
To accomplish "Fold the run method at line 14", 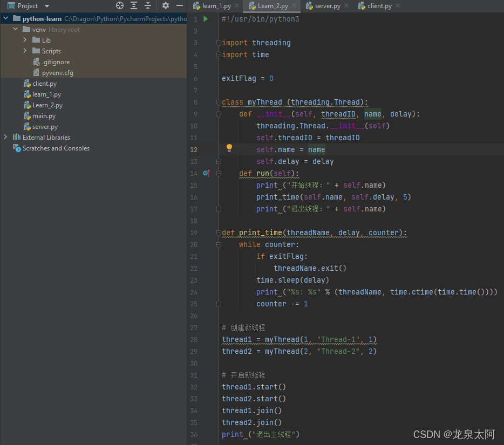I will [x=219, y=174].
